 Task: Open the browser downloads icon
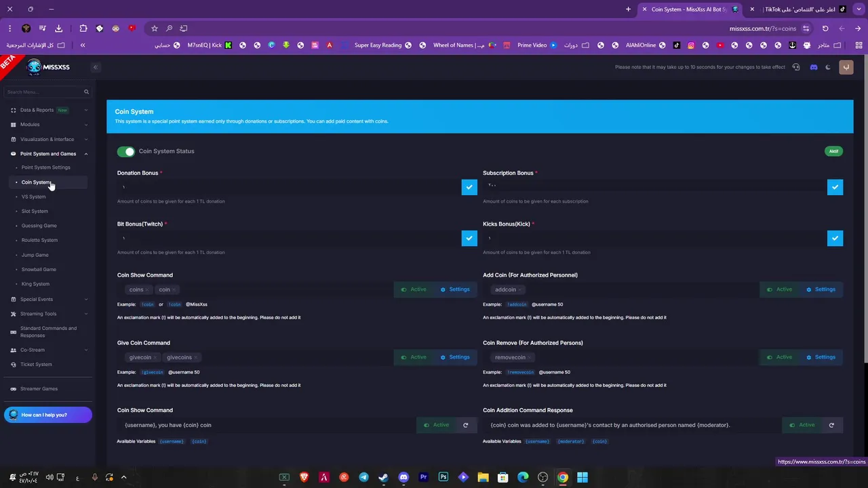[x=58, y=28]
